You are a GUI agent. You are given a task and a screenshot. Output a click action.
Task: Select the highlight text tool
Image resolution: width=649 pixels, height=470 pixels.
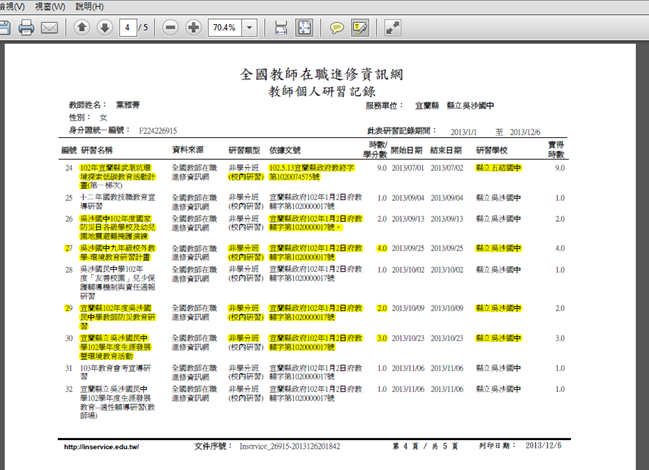click(359, 28)
